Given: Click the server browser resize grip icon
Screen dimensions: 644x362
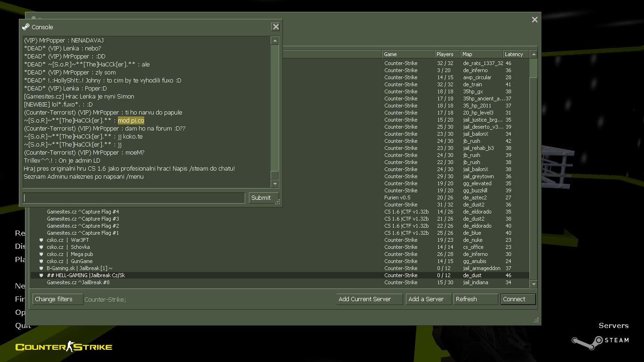Looking at the screenshot, I should (x=536, y=320).
